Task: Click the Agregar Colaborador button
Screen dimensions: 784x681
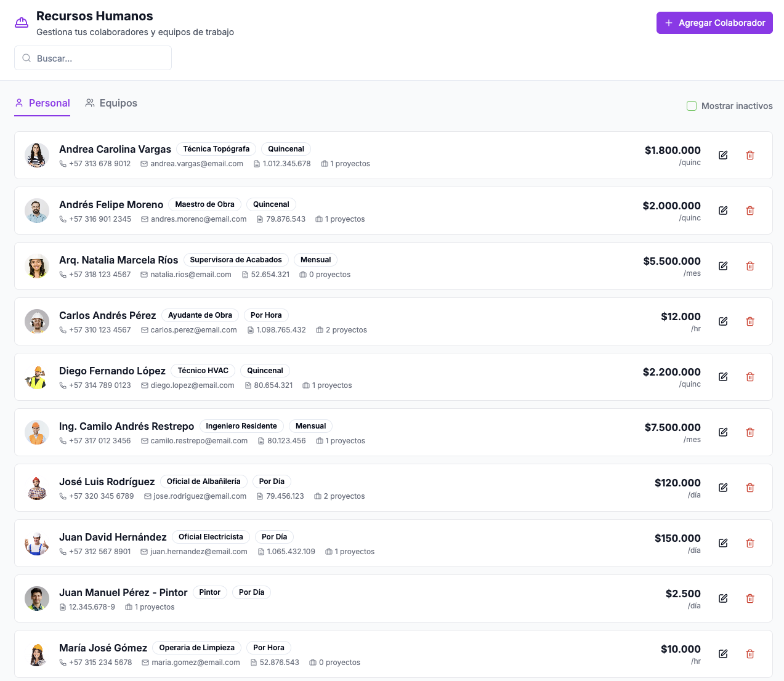Action: click(714, 23)
